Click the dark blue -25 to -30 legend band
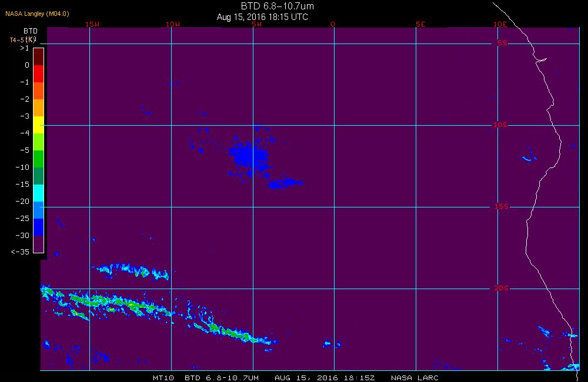Screen dimensions: 588x382 click(x=39, y=227)
